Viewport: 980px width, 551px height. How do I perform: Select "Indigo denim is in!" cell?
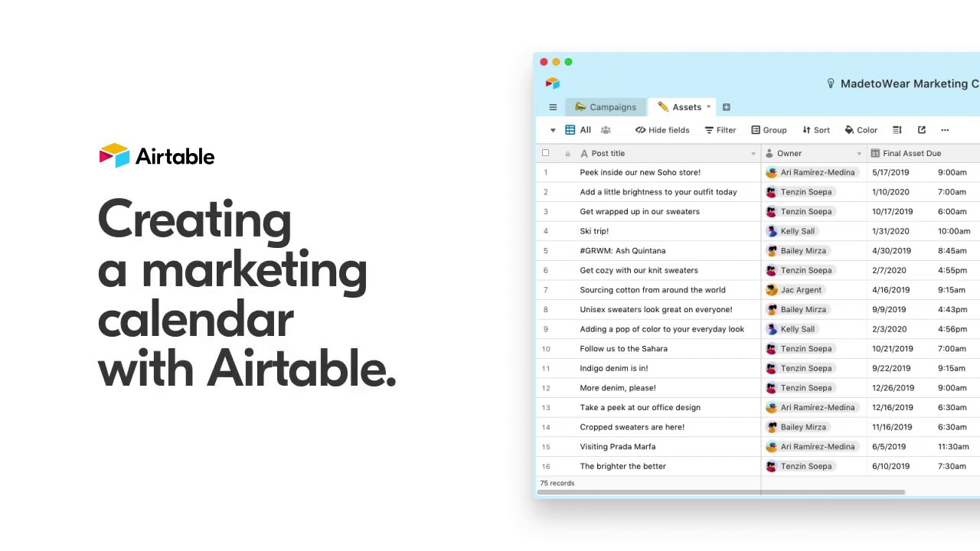click(614, 368)
